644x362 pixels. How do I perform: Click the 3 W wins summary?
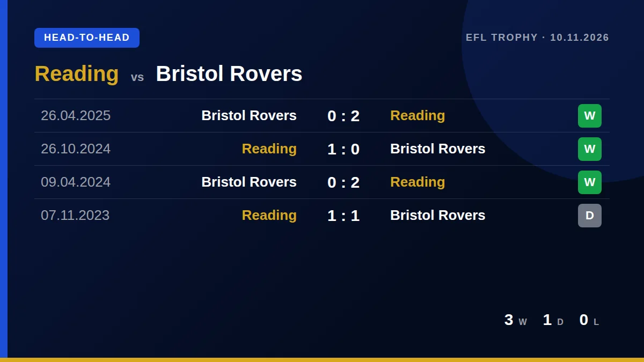pyautogui.click(x=516, y=320)
